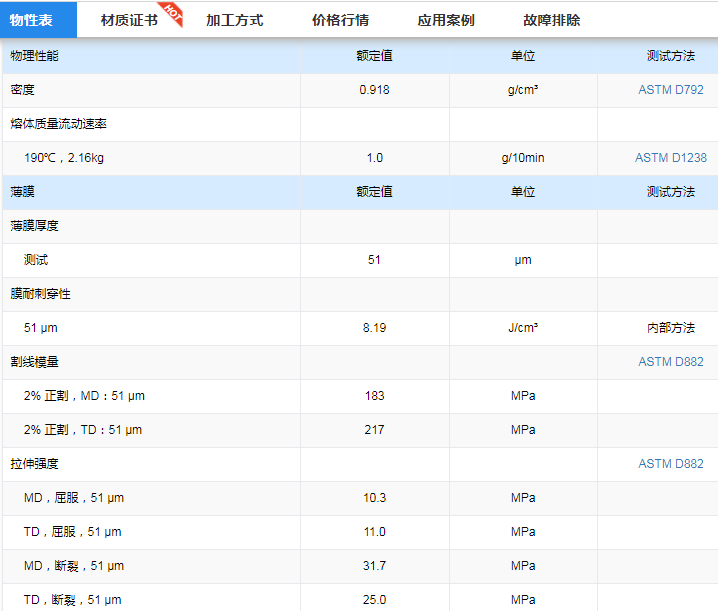718x611 pixels.
Task: Click the HOT badge on 材质证书
Action: [172, 11]
